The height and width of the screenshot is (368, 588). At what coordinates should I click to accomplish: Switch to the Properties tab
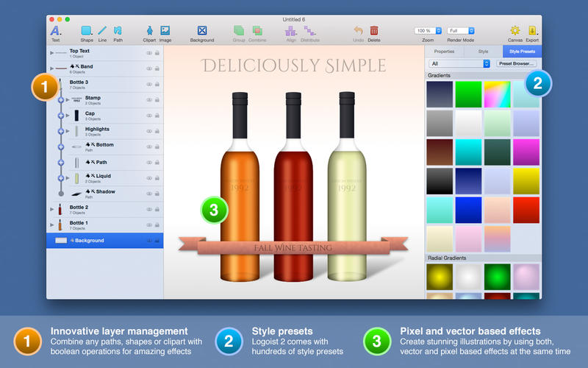444,52
